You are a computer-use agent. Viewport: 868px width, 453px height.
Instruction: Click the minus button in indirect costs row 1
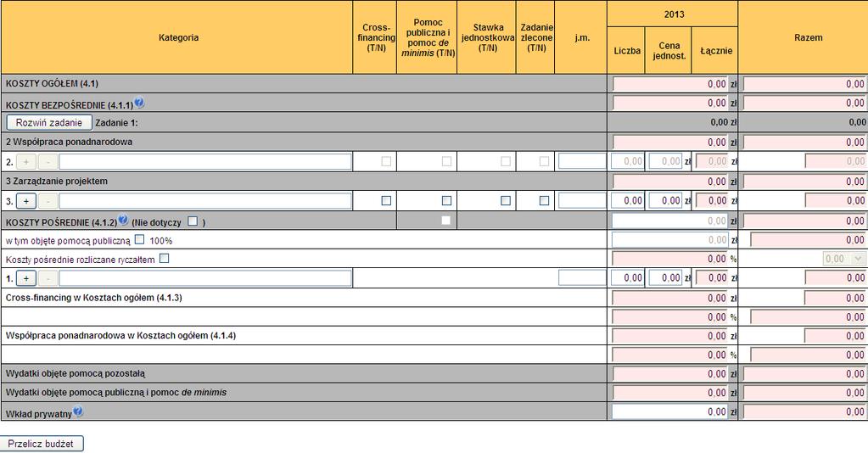point(48,278)
